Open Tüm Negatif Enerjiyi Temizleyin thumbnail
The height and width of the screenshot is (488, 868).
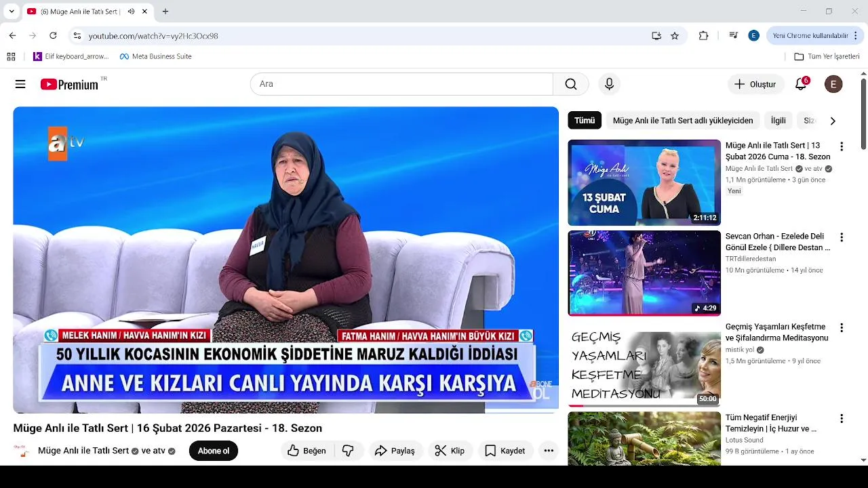pos(644,439)
